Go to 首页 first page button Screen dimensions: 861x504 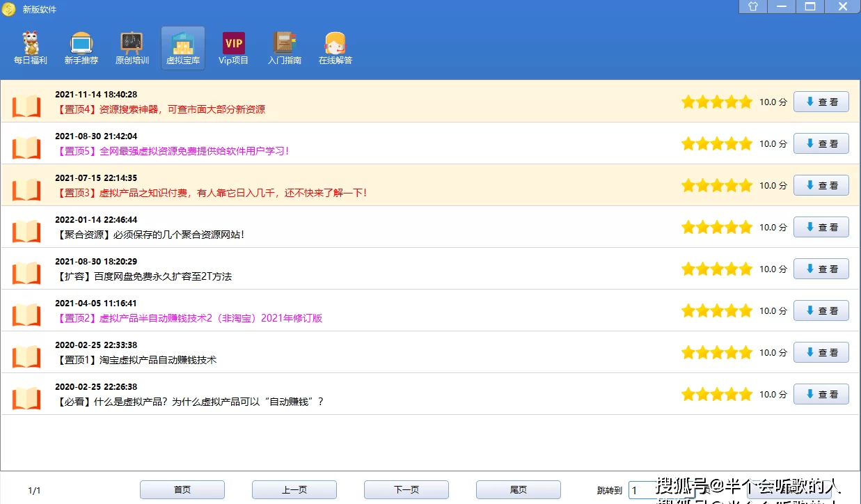(x=182, y=490)
